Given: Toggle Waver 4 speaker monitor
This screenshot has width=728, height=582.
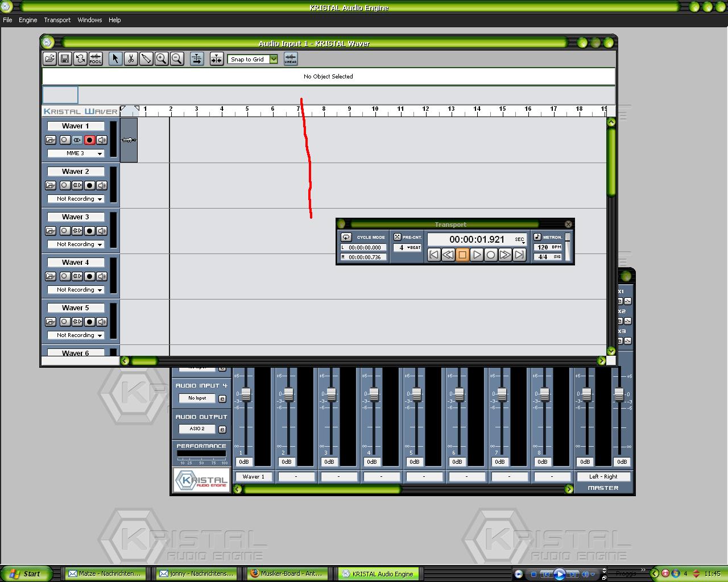Looking at the screenshot, I should point(102,276).
